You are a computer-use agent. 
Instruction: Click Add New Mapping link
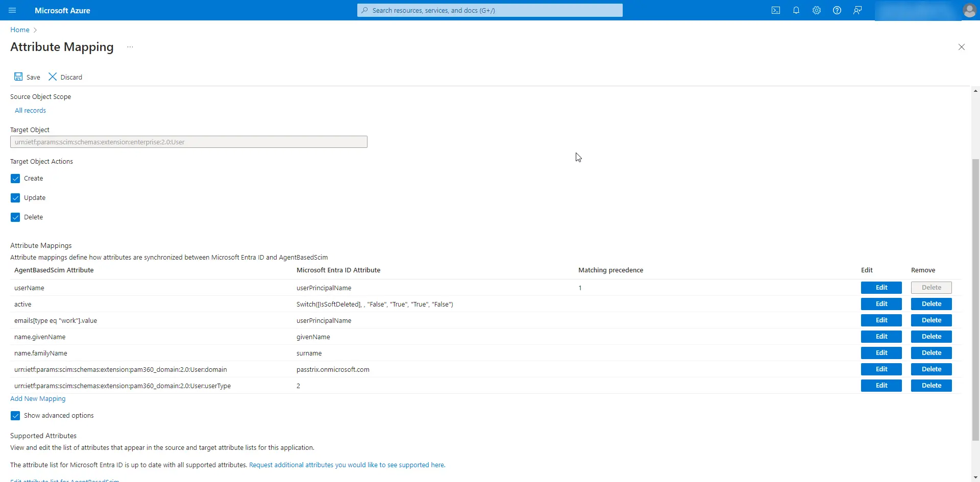tap(38, 399)
